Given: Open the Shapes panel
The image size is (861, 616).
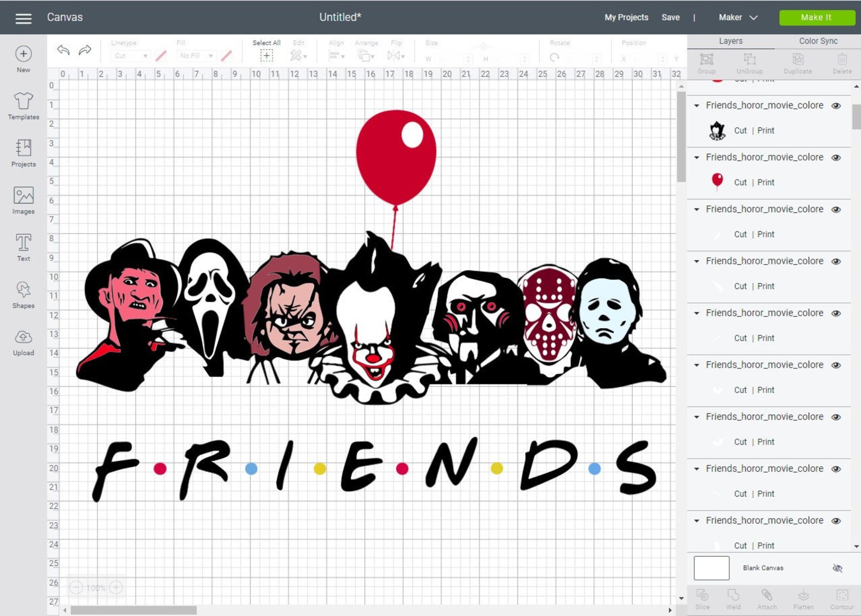Looking at the screenshot, I should 23,294.
